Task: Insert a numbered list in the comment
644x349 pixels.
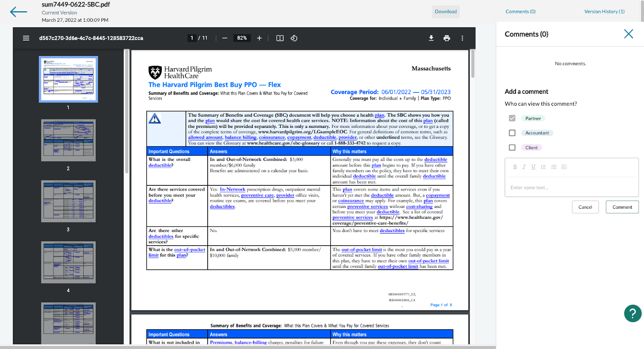Action: [543, 167]
